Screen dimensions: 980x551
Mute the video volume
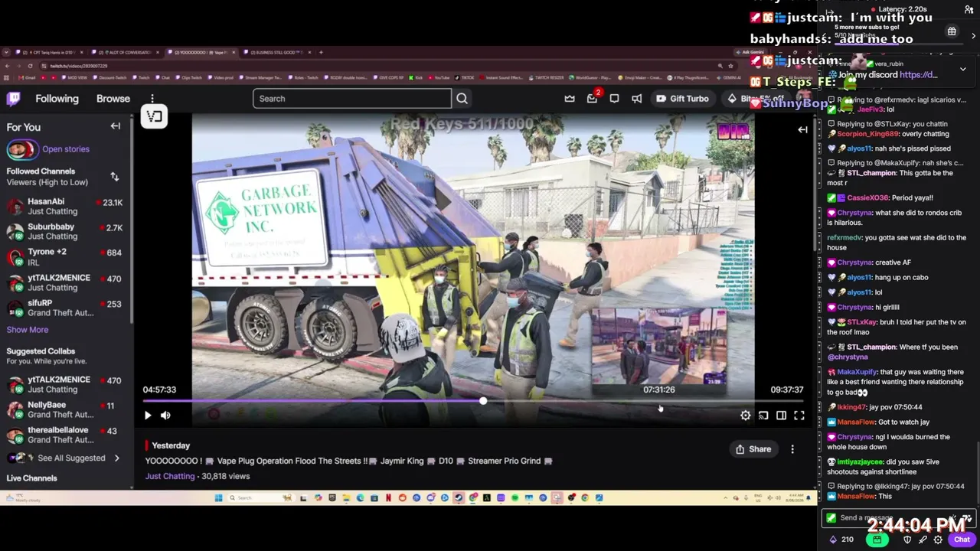165,416
